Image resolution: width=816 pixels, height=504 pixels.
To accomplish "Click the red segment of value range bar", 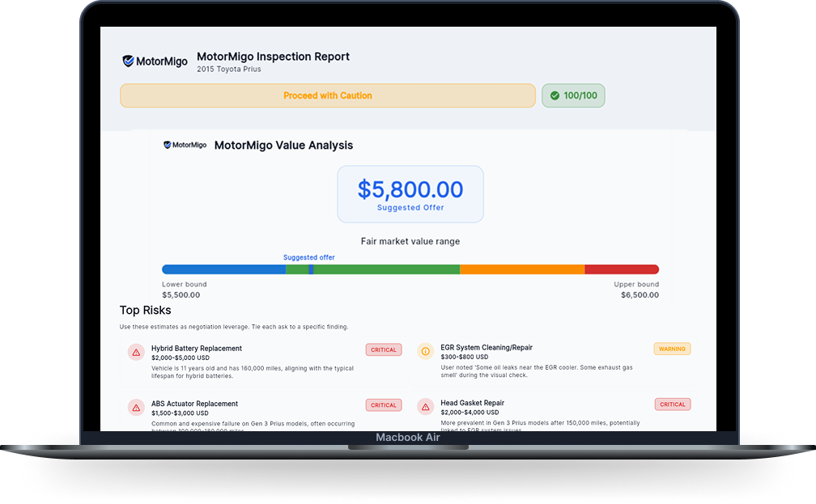I will pyautogui.click(x=622, y=269).
